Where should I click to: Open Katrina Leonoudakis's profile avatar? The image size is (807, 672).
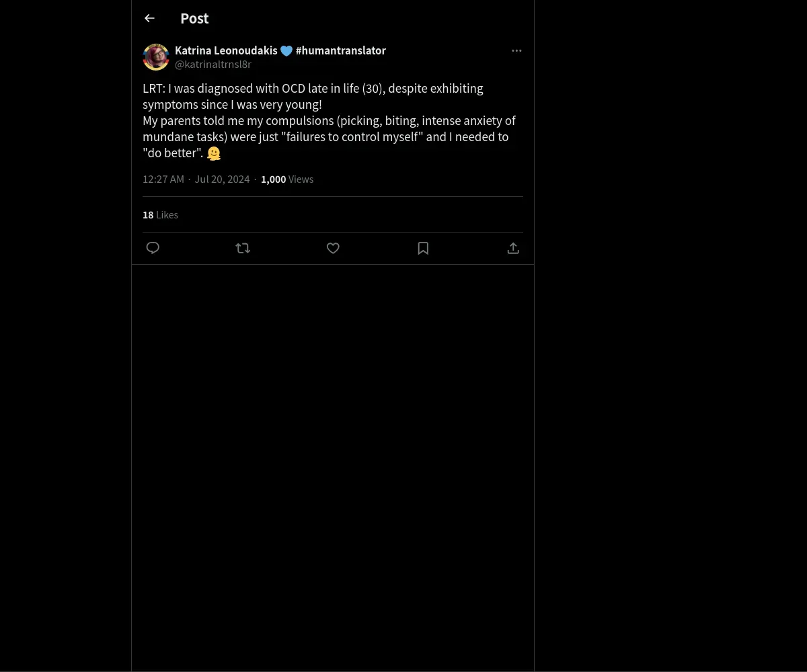tap(156, 57)
